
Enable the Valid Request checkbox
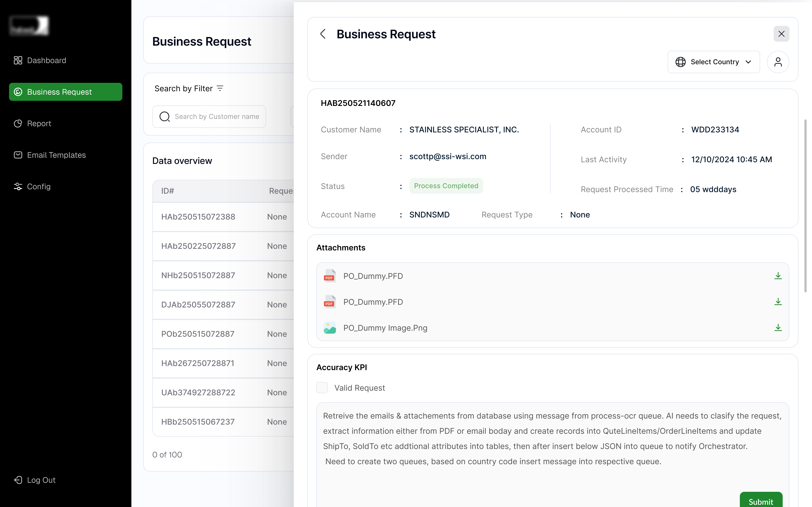(322, 388)
